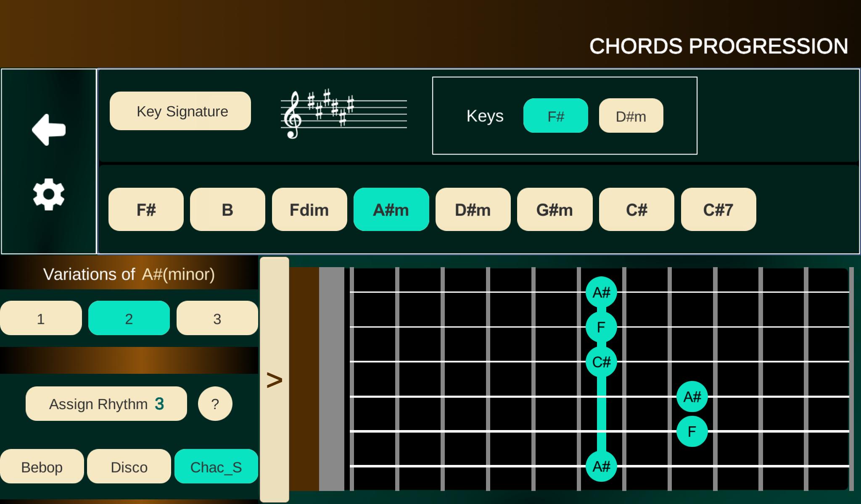Switch to variation 2
861x504 pixels.
(129, 318)
